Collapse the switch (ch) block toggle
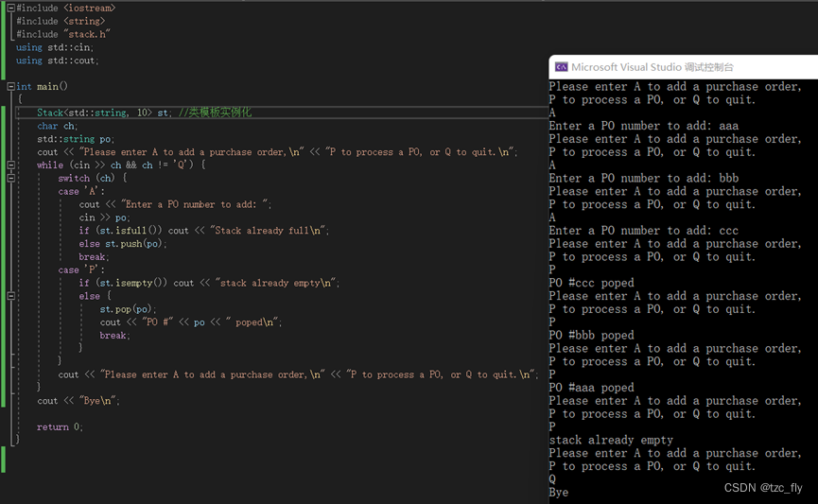Screen dimensions: 818x504 [11, 178]
